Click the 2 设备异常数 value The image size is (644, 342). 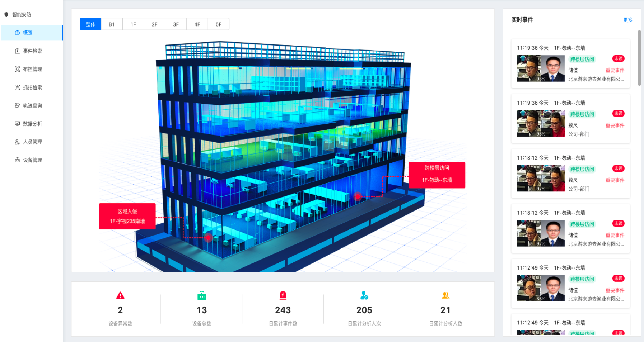(120, 310)
